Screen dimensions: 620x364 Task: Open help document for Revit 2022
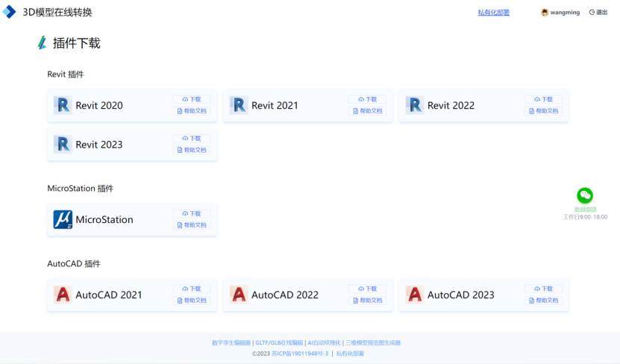(543, 111)
